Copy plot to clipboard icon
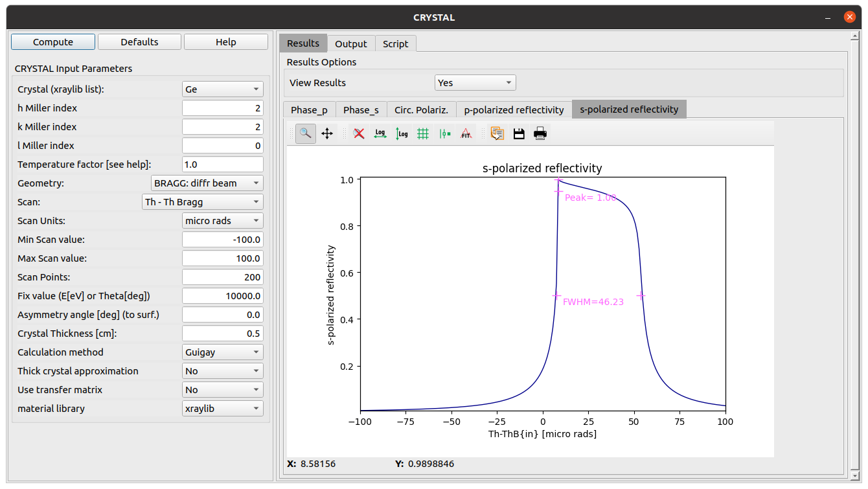Viewport: 868px width, 489px height. (497, 133)
